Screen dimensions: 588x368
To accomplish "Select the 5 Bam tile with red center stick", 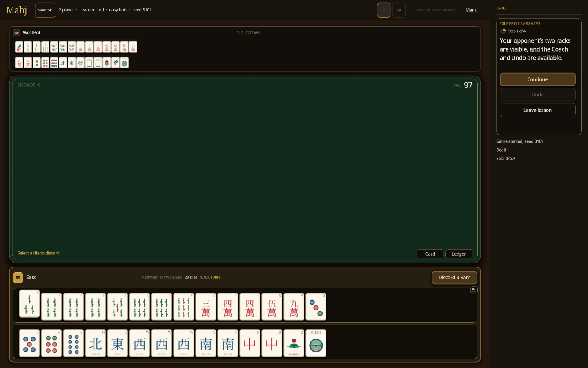I will point(118,307).
